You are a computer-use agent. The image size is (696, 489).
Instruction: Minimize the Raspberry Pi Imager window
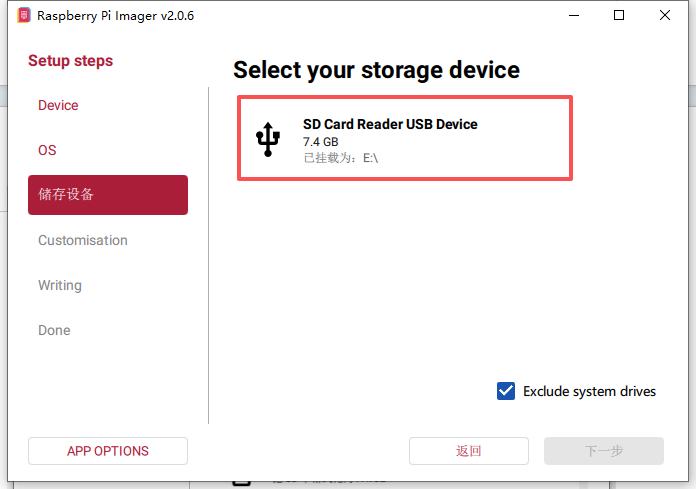pyautogui.click(x=574, y=15)
